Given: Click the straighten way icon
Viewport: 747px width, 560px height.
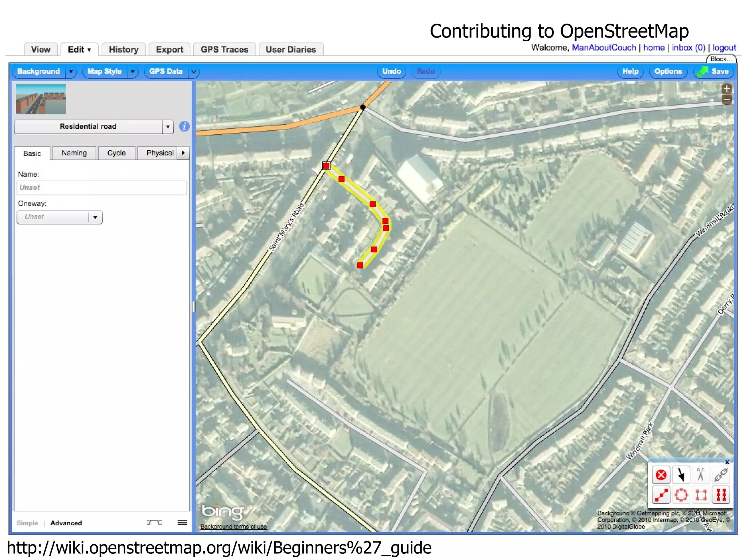Looking at the screenshot, I should pos(661,495).
